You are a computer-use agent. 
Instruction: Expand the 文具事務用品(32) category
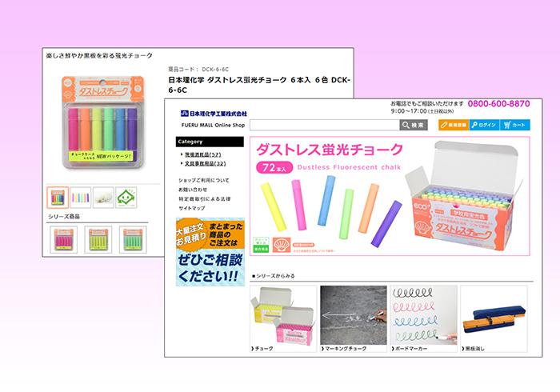coord(205,163)
